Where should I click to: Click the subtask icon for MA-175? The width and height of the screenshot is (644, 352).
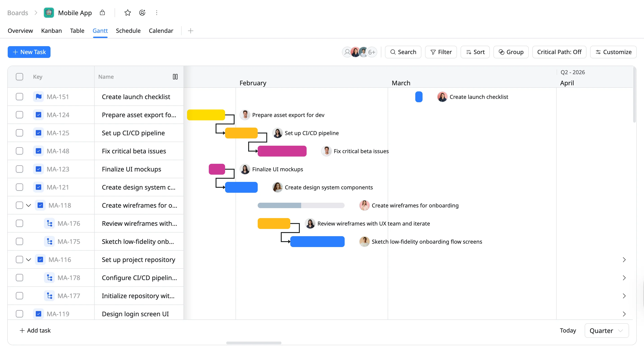[x=50, y=241]
